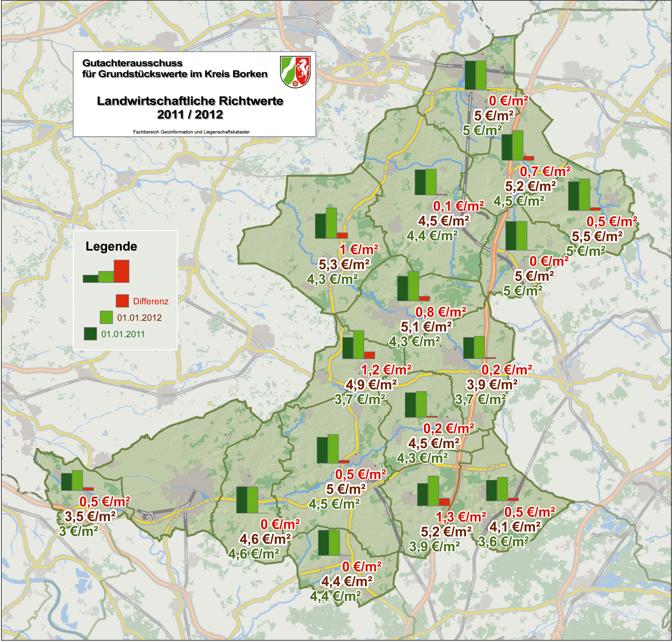The width and height of the screenshot is (672, 642).
Task: Click the red 1,2 €/m² difference label
Action: tap(386, 370)
